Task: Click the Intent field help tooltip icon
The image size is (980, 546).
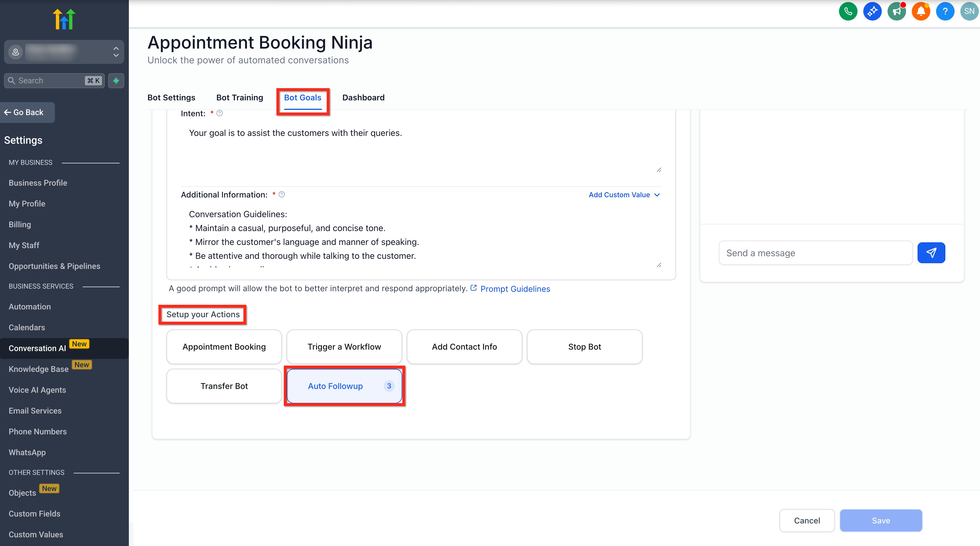Action: pos(220,113)
